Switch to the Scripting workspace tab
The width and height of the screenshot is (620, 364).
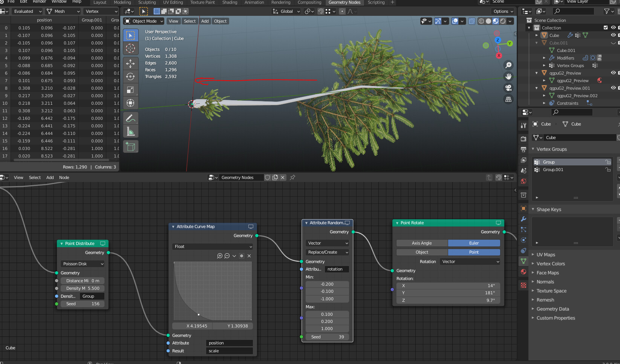(376, 3)
